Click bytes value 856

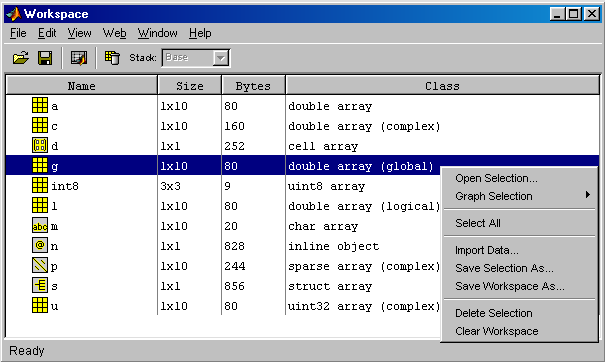234,286
